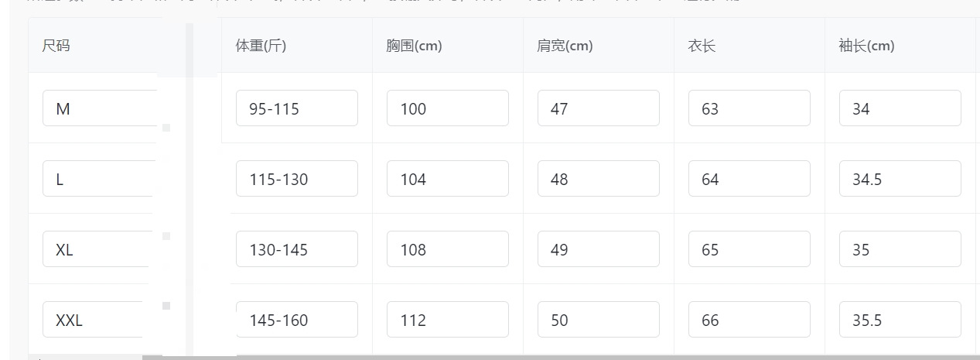Click the chest field with value 112
The image size is (980, 360).
click(448, 320)
